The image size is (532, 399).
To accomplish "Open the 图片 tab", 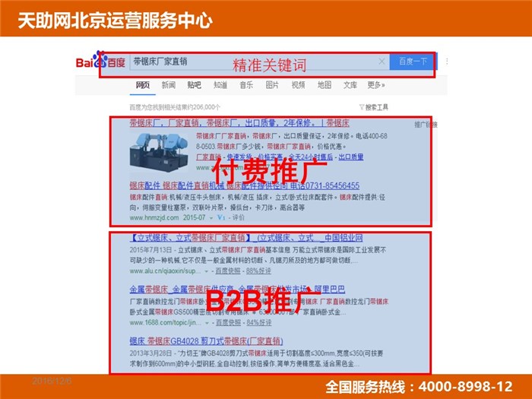I will [x=272, y=85].
